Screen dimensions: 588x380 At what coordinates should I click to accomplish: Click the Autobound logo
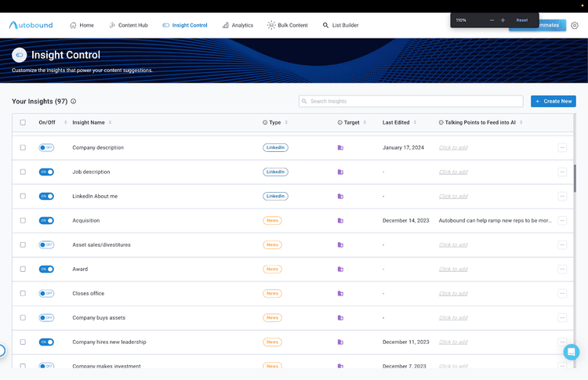[x=31, y=25]
